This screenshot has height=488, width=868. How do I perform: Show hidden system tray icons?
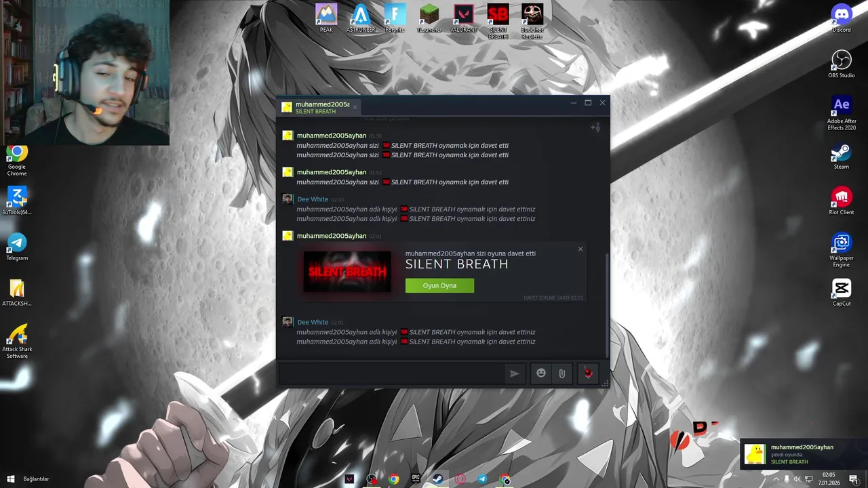(x=776, y=479)
